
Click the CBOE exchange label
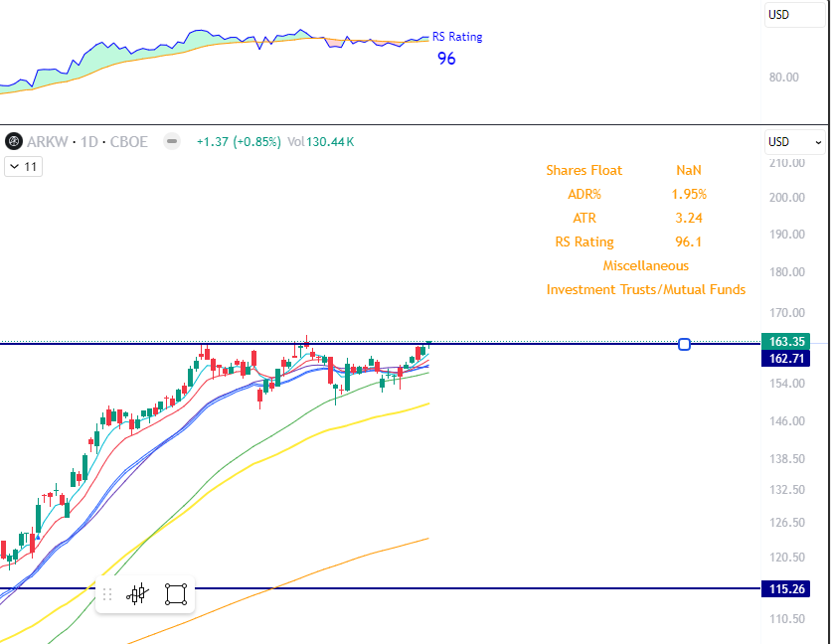point(129,142)
